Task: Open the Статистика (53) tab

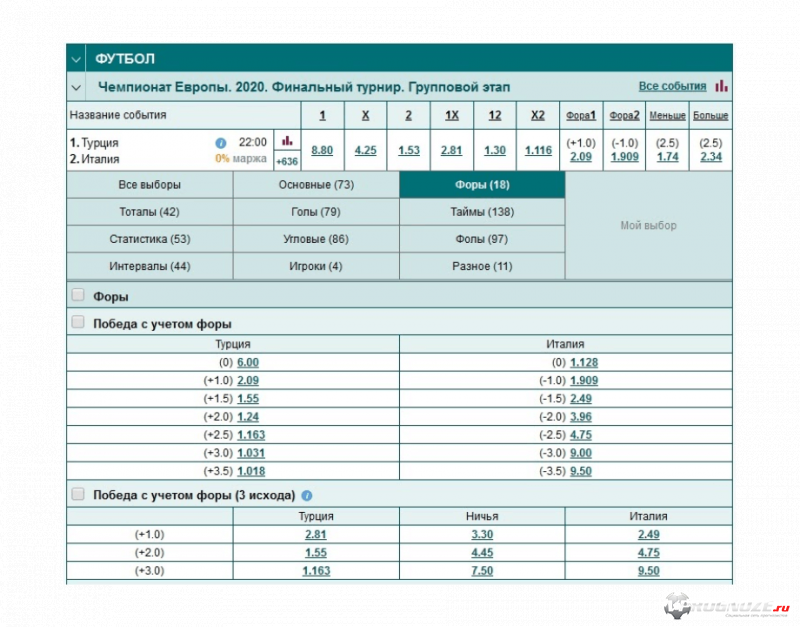Action: click(x=149, y=239)
